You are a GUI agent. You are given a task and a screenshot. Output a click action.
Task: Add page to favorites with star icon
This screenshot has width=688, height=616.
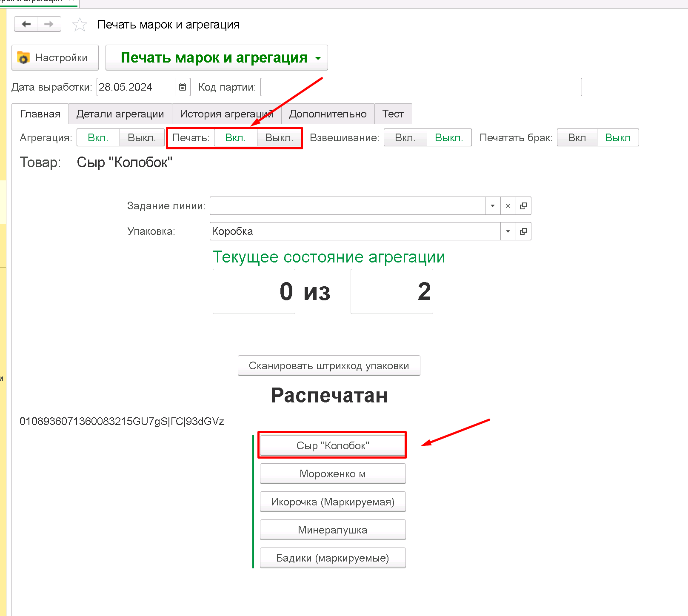80,25
